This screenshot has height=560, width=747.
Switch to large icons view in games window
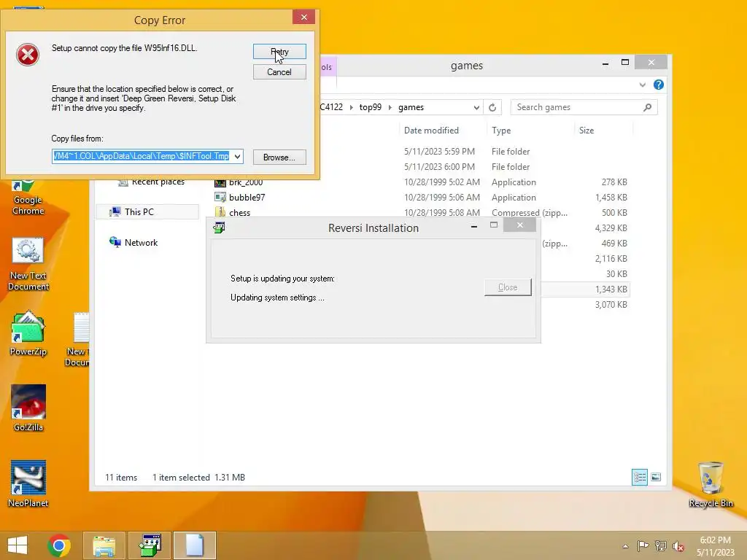point(656,477)
